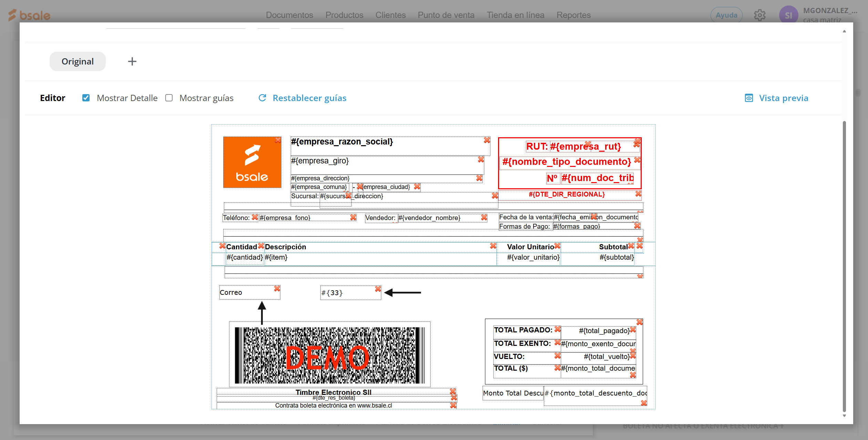Enable the Mostrar guías checkbox
This screenshot has height=440, width=868.
click(x=169, y=98)
